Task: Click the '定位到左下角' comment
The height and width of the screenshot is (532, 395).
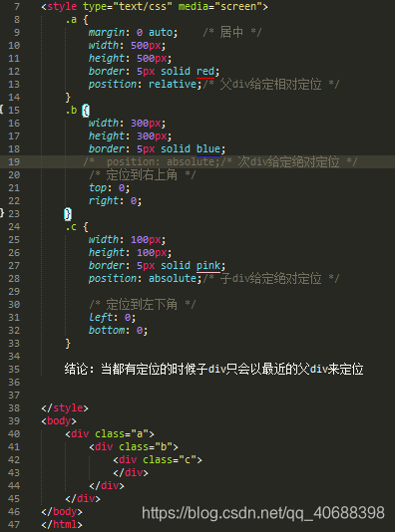Action: tap(142, 304)
